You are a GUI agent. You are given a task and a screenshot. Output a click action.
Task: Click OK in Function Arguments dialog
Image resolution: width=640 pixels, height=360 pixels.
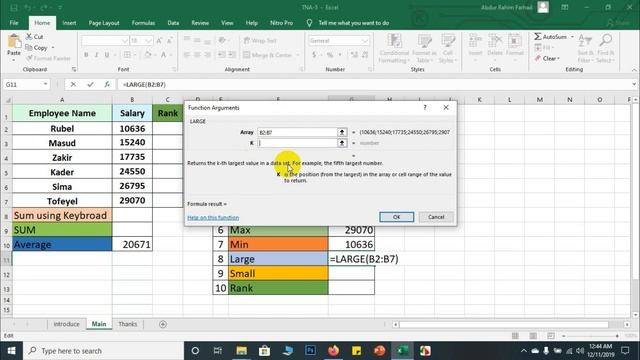tap(396, 217)
